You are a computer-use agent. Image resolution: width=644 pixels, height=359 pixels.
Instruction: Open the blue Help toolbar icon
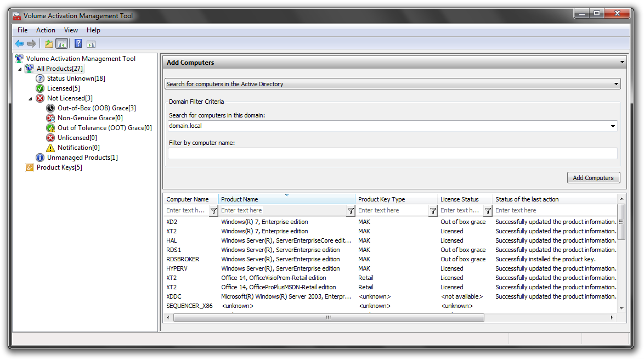point(78,43)
